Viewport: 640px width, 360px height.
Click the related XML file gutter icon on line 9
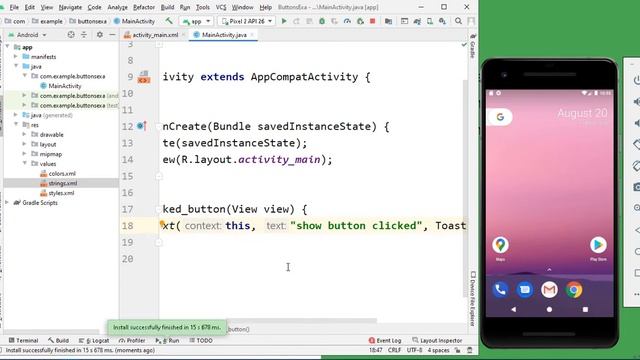(144, 77)
